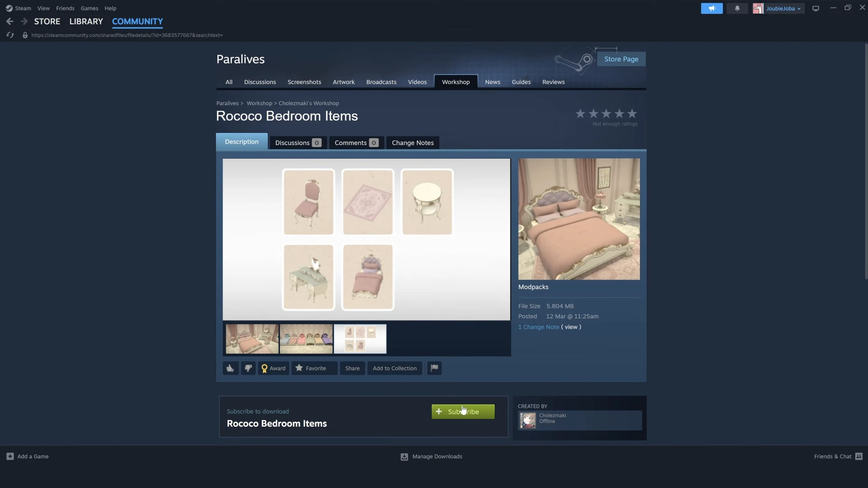
Task: Open the Friends menu
Action: [x=65, y=8]
